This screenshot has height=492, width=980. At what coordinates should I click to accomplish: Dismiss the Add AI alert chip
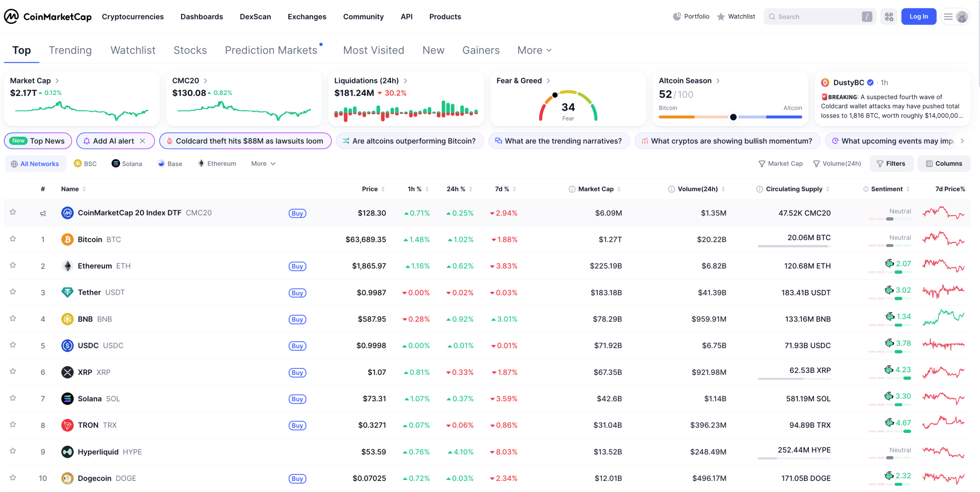tap(142, 141)
